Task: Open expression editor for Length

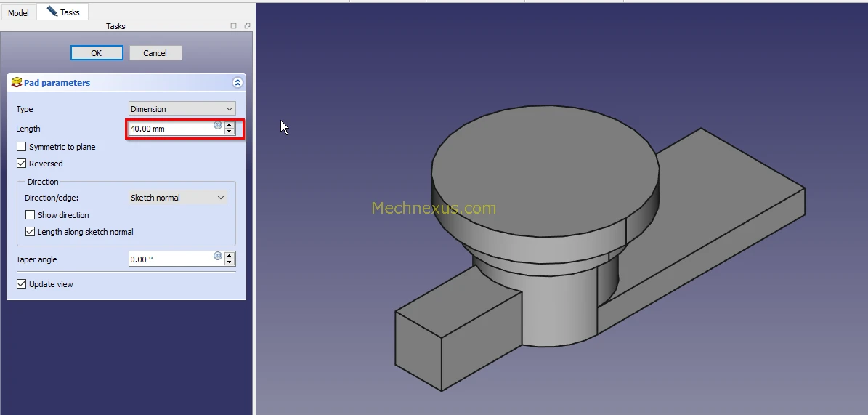Action: [218, 125]
